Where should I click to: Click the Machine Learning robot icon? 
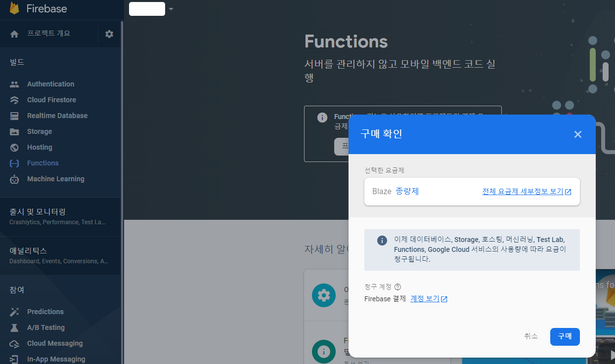click(14, 179)
